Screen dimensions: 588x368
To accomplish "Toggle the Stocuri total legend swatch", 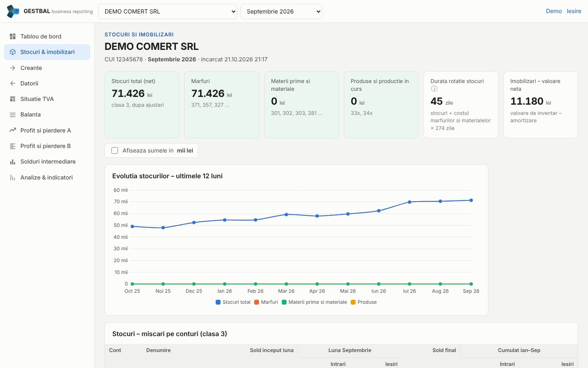I will (x=218, y=302).
